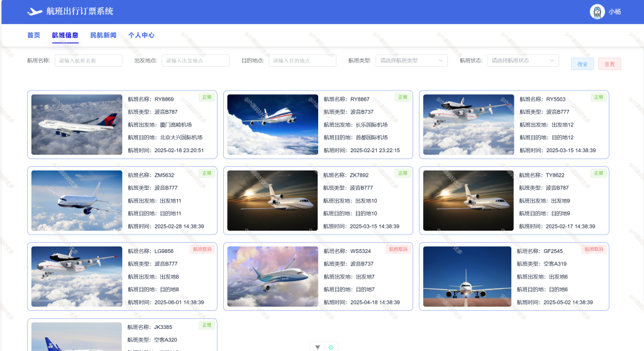Select flight name text GF2545
Image resolution: width=644 pixels, height=351 pixels.
point(553,251)
